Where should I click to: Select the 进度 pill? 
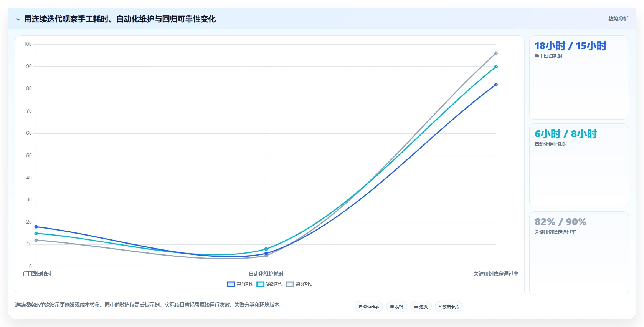(x=421, y=307)
